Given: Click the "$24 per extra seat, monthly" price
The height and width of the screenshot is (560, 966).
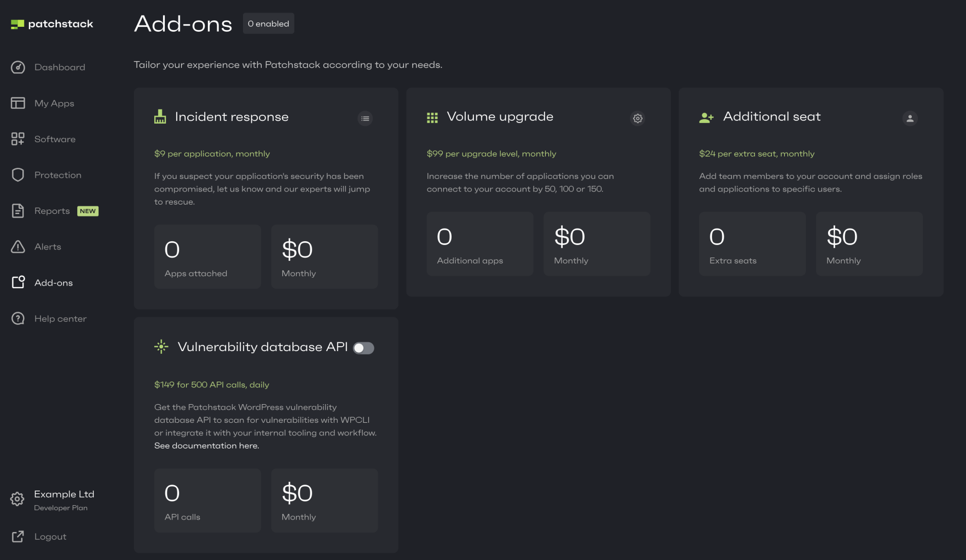Looking at the screenshot, I should click(757, 154).
